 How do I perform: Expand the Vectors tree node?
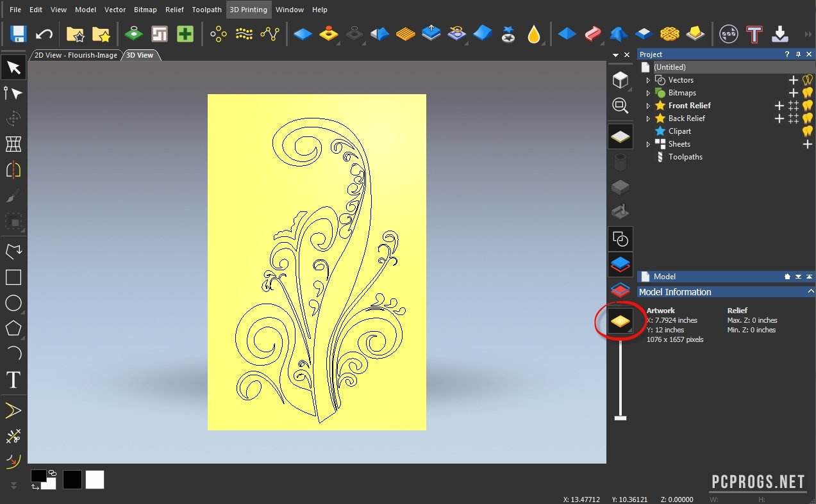tap(648, 80)
